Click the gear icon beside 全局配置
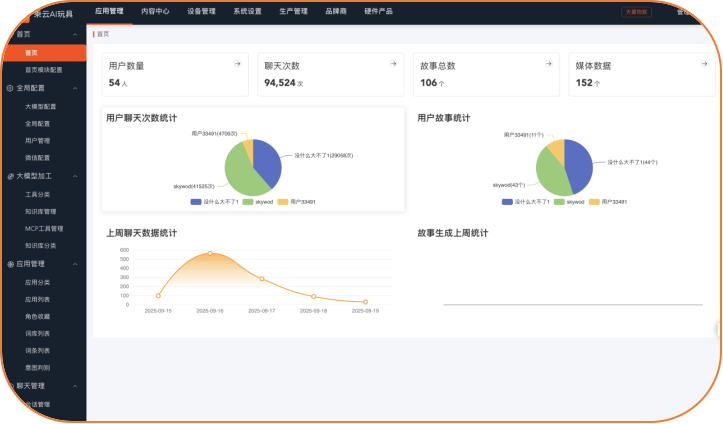Screen dimensions: 723x424 coord(9,88)
